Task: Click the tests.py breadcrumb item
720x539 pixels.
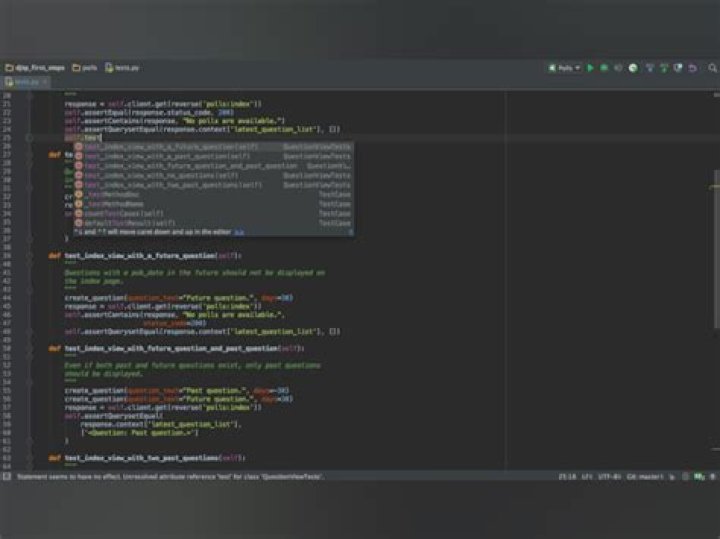Action: [x=122, y=68]
